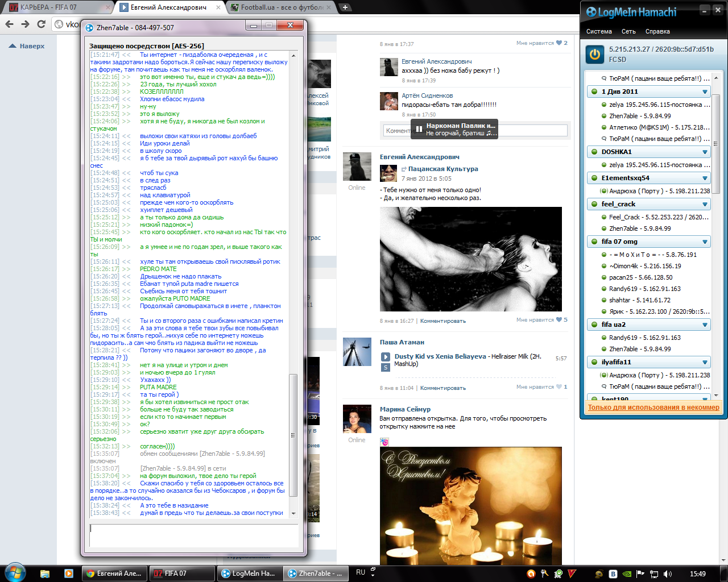
Task: Like the Пацанская Культура post heart
Action: click(559, 320)
